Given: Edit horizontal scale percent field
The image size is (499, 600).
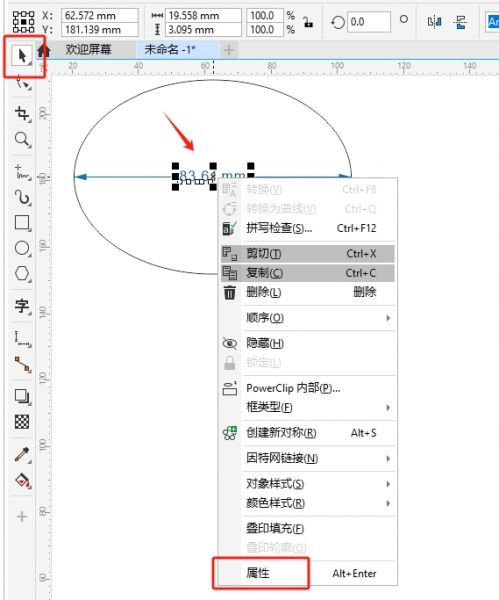Looking at the screenshot, I should tap(264, 16).
